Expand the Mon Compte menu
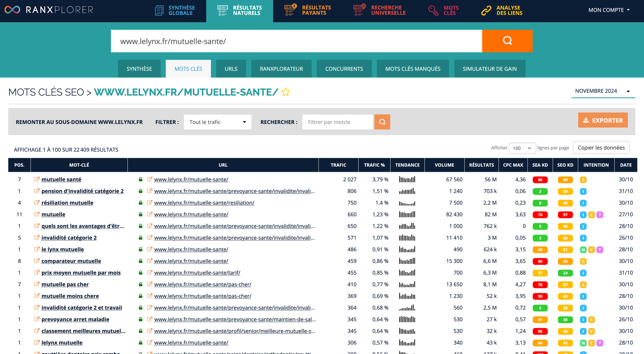644x354 pixels. coord(609,10)
